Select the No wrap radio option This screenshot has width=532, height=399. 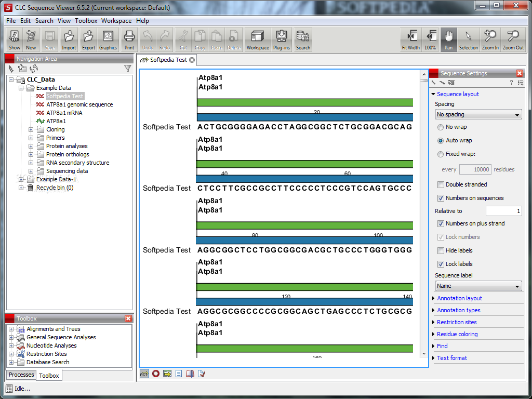(441, 127)
